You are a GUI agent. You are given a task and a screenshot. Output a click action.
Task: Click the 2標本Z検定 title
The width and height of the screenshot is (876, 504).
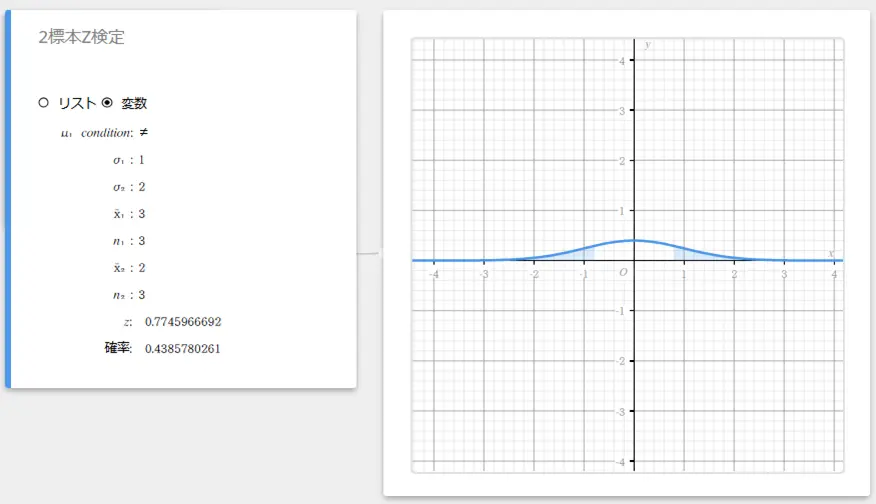click(x=81, y=38)
